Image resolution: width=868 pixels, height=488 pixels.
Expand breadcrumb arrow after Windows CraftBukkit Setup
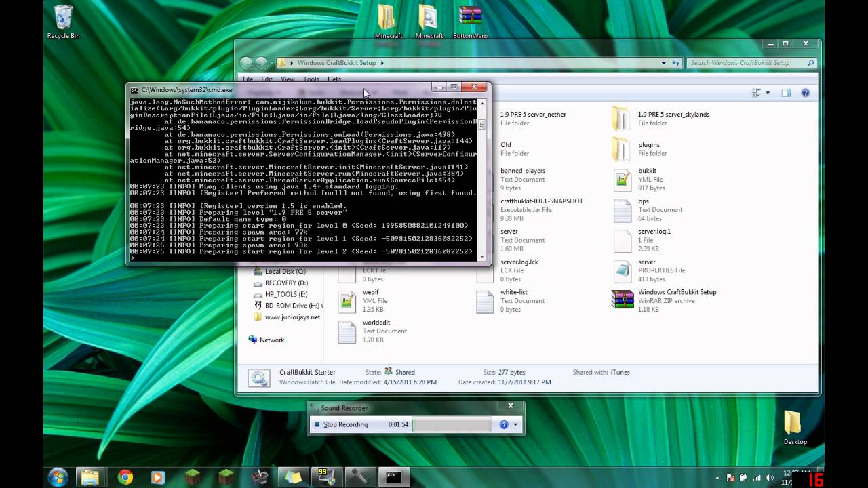pos(382,63)
